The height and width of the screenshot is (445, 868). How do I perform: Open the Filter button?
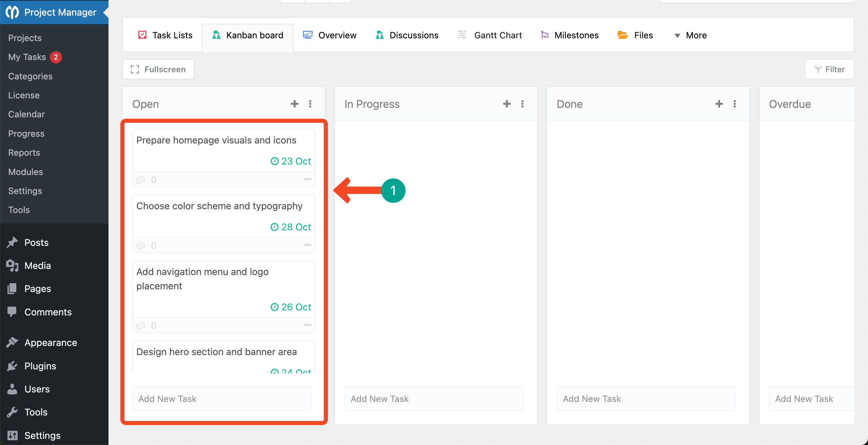click(x=829, y=69)
